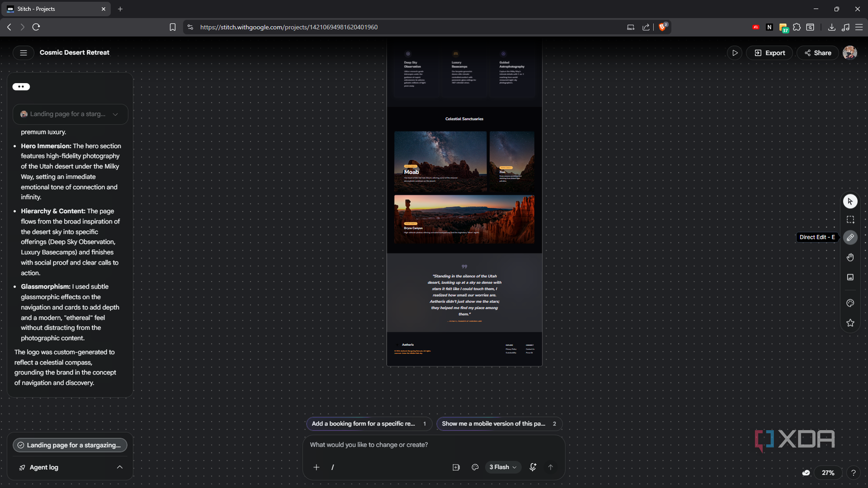This screenshot has width=868, height=488.
Task: Send prompt with the up-arrow button
Action: click(550, 467)
